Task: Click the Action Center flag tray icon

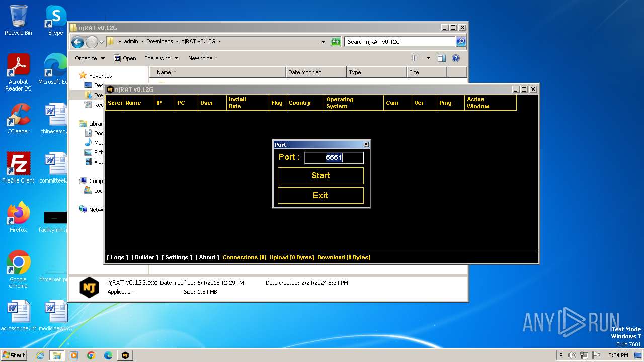Action: pos(596,355)
